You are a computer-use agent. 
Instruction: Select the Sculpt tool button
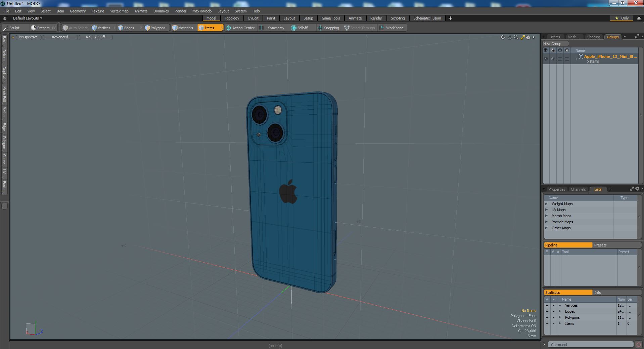click(15, 28)
